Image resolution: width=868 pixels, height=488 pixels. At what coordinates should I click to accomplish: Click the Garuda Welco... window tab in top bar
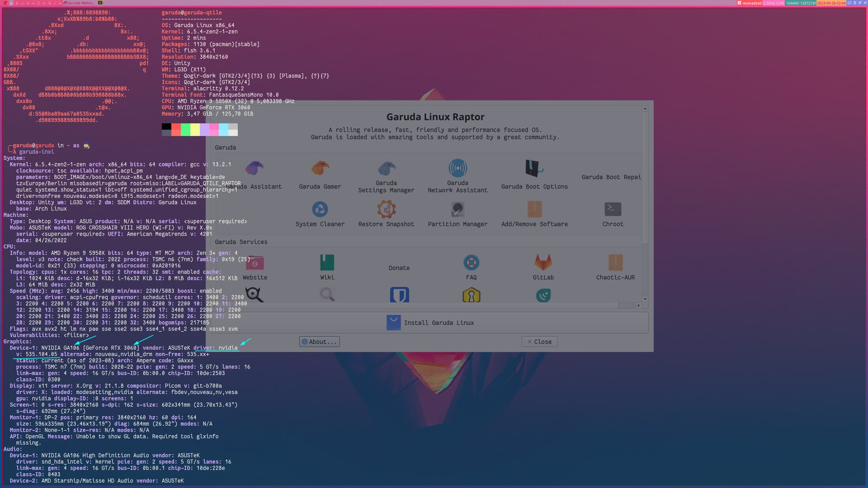coord(79,3)
